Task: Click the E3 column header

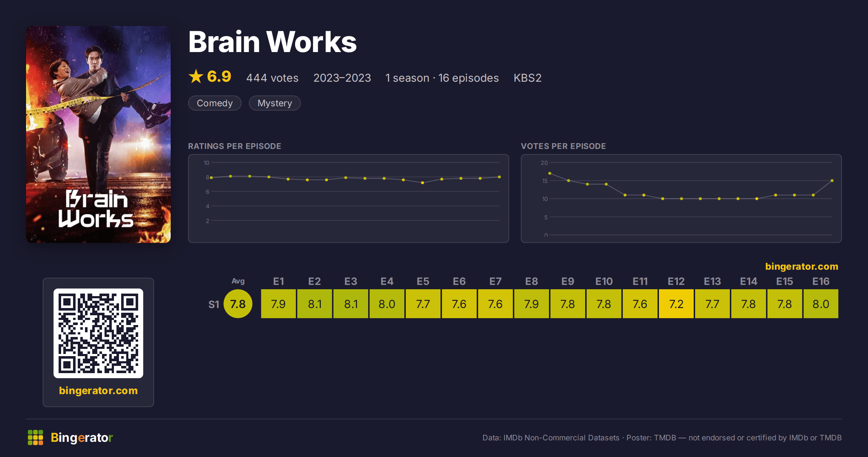Action: 351,281
